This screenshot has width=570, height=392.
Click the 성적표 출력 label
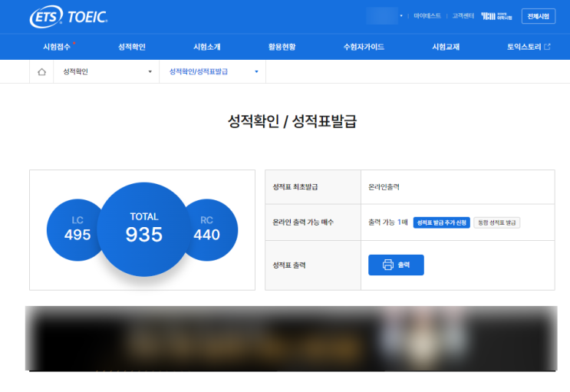tap(289, 265)
